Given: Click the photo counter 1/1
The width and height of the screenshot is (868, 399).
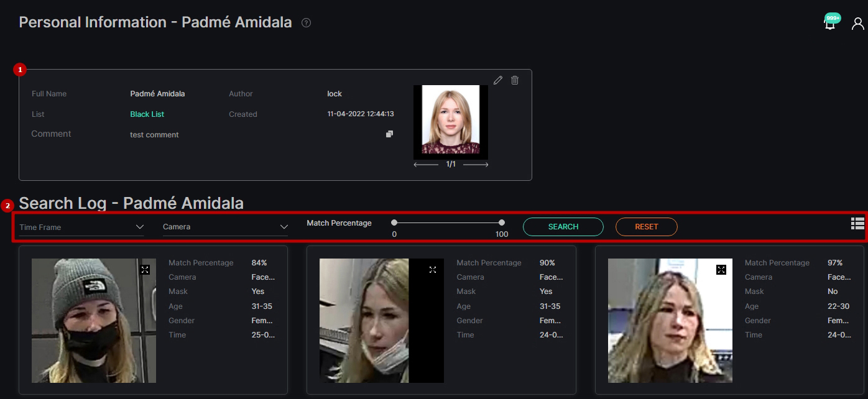Looking at the screenshot, I should tap(451, 165).
